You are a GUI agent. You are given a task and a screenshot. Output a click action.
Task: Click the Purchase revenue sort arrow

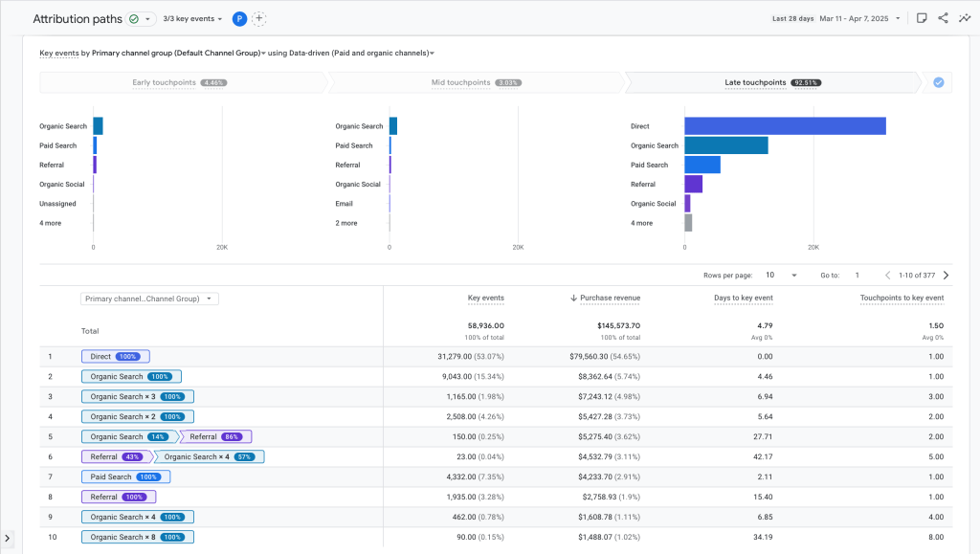[x=573, y=299]
